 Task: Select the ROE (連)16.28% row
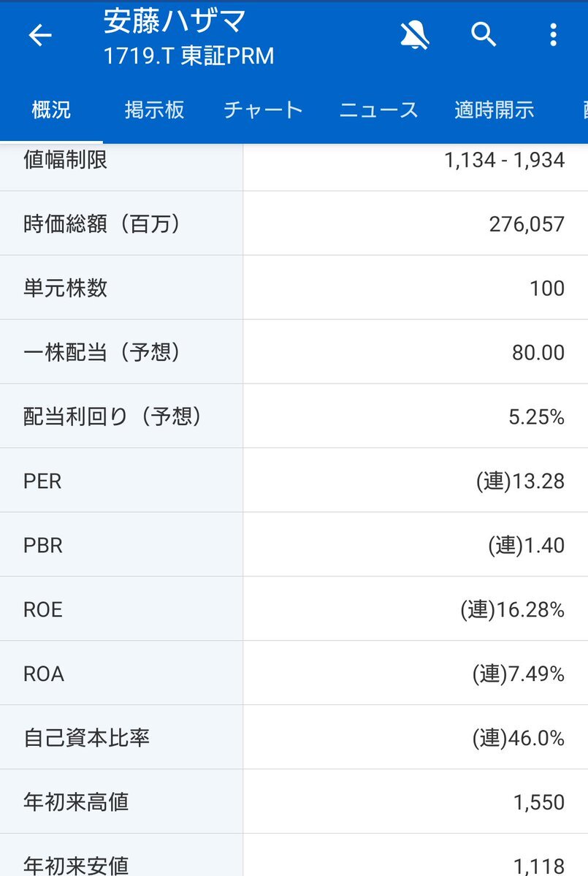(x=294, y=609)
